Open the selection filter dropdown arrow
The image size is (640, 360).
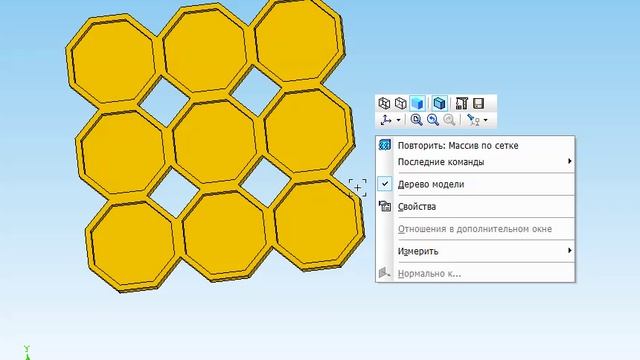click(485, 120)
